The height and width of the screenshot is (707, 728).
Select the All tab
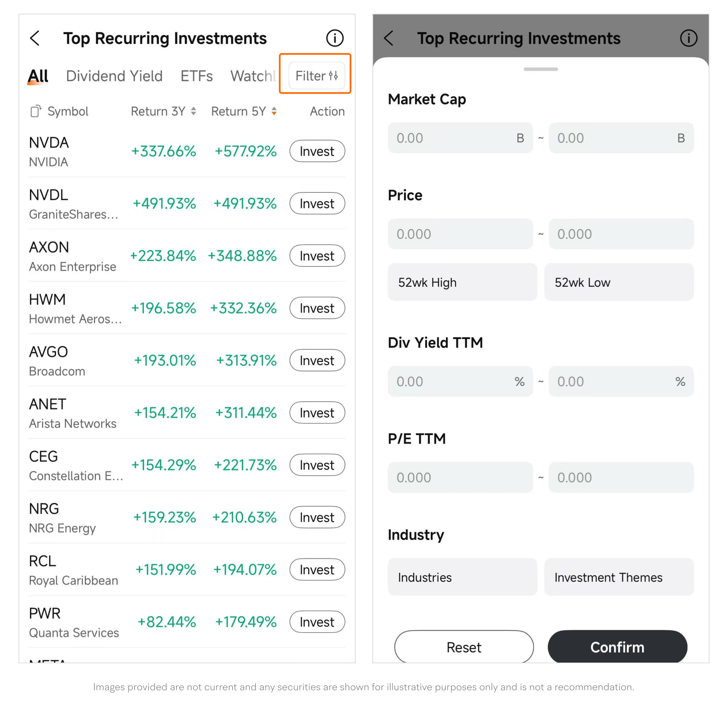click(38, 76)
